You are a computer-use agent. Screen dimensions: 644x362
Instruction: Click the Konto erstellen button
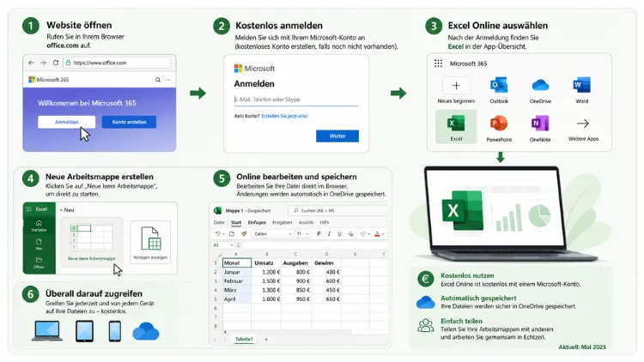(129, 122)
